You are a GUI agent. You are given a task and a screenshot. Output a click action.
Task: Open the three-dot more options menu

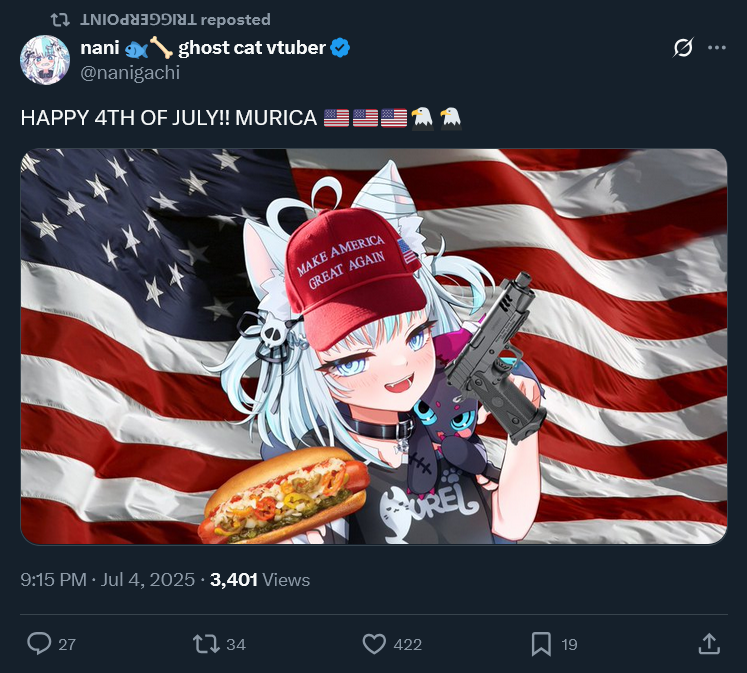[x=717, y=48]
